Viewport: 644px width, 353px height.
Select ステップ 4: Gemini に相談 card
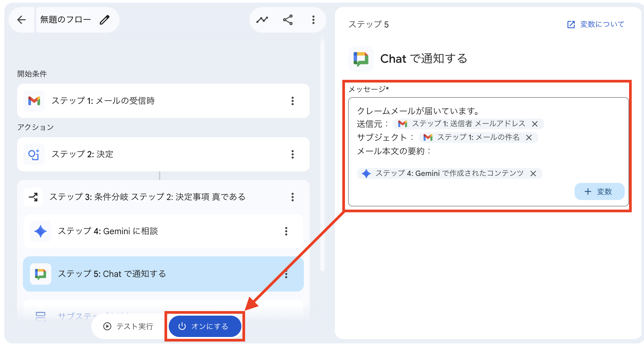point(163,231)
